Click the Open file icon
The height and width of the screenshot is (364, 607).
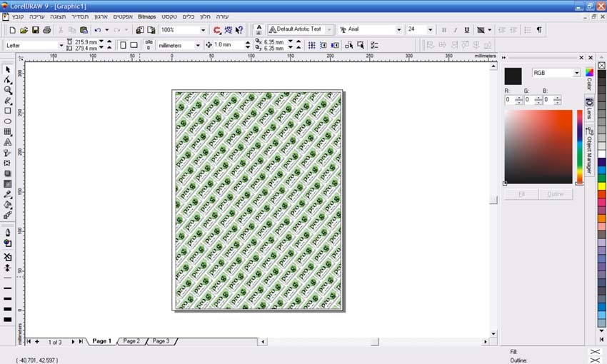(x=24, y=30)
